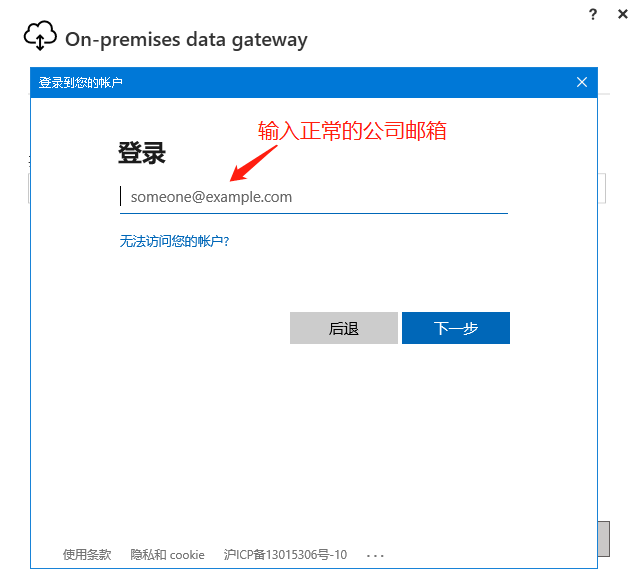This screenshot has width=633, height=586.
Task: Focus the someone@example.com email field
Action: coord(314,197)
